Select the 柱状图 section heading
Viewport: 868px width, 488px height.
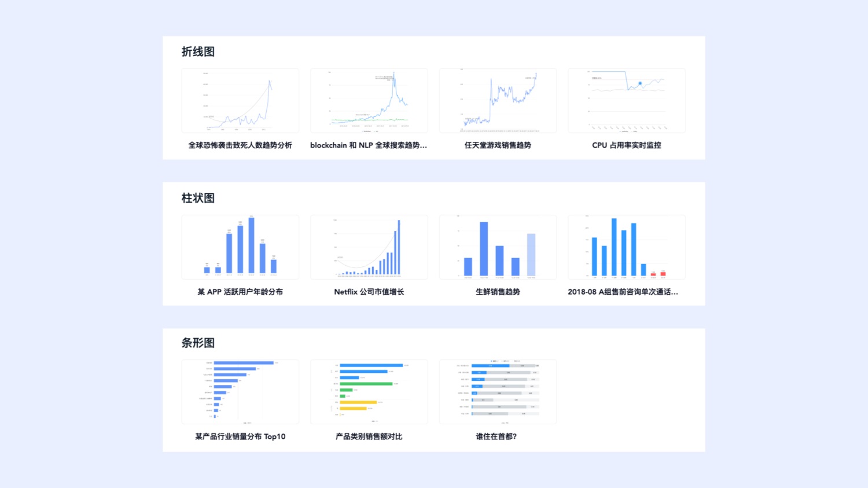pos(198,198)
